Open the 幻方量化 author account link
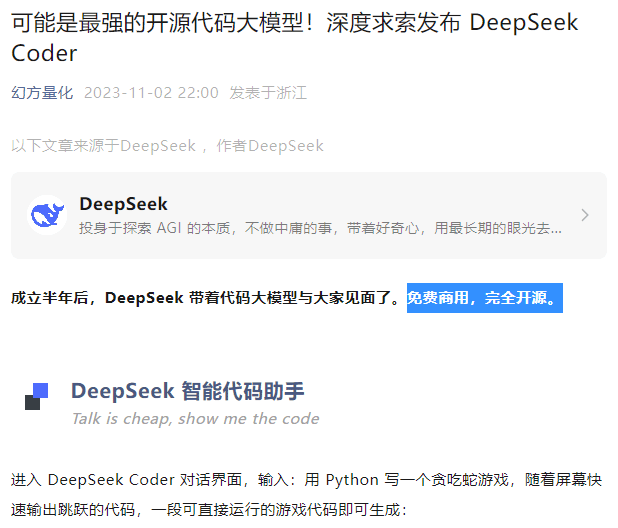This screenshot has height=528, width=618. (x=42, y=93)
